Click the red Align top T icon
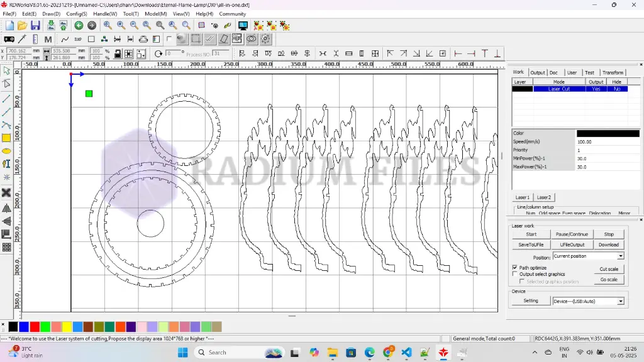644x362 pixels. [x=485, y=54]
